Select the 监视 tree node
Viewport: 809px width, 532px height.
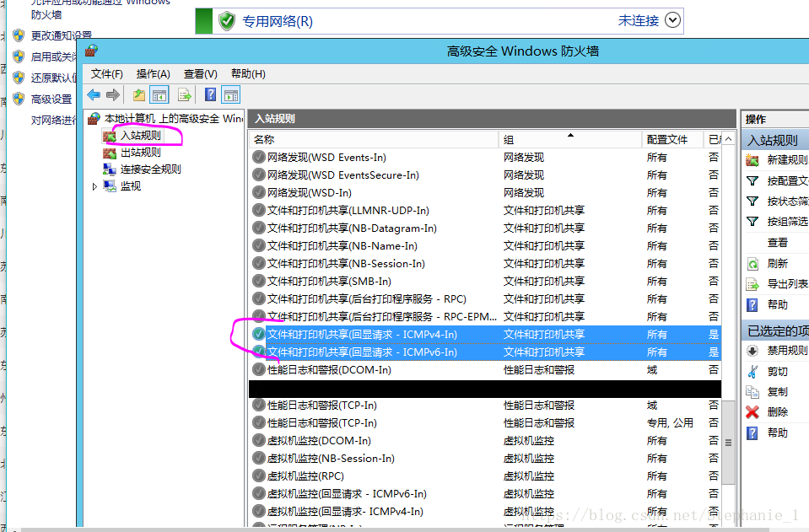click(x=131, y=186)
